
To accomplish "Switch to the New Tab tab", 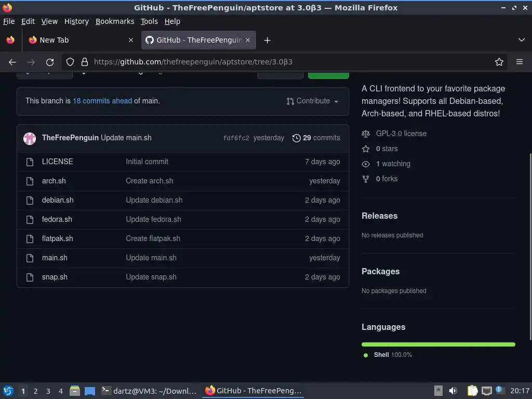I will point(81,40).
